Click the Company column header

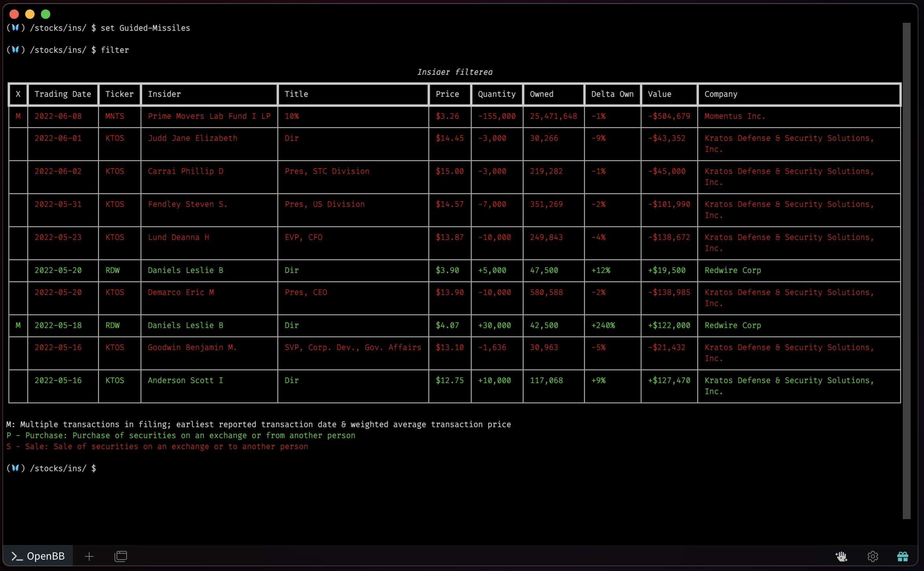coord(799,94)
